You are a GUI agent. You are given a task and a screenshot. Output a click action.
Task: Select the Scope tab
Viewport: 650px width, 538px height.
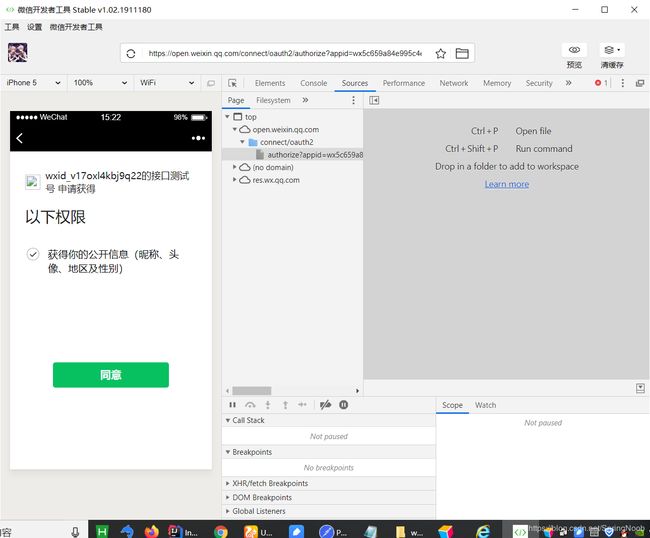[452, 405]
